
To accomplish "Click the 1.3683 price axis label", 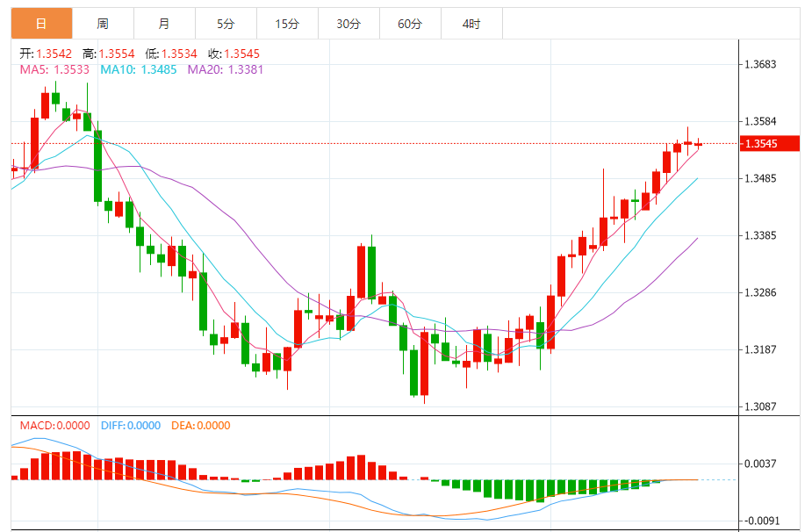I will (760, 65).
